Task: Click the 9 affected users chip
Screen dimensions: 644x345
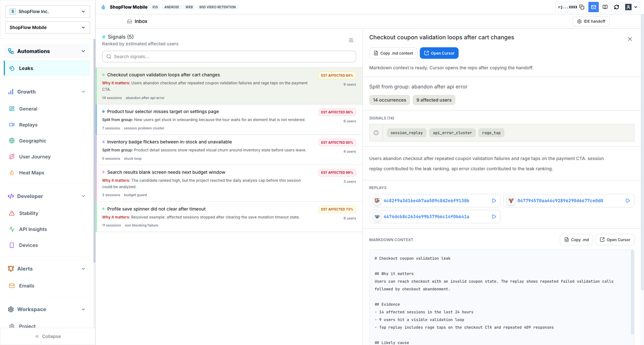Action: (x=434, y=100)
